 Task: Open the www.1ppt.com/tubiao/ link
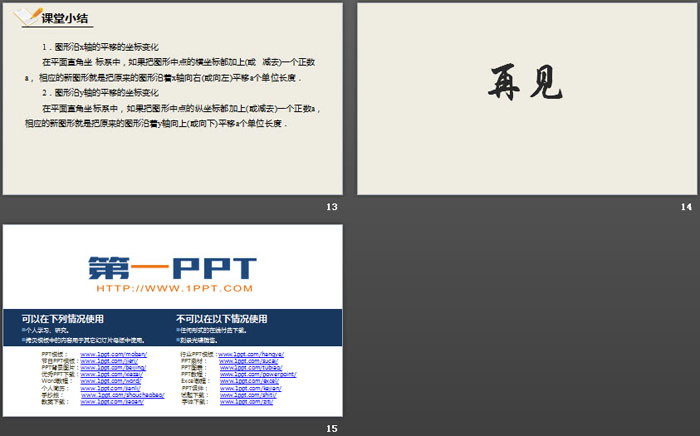251,368
